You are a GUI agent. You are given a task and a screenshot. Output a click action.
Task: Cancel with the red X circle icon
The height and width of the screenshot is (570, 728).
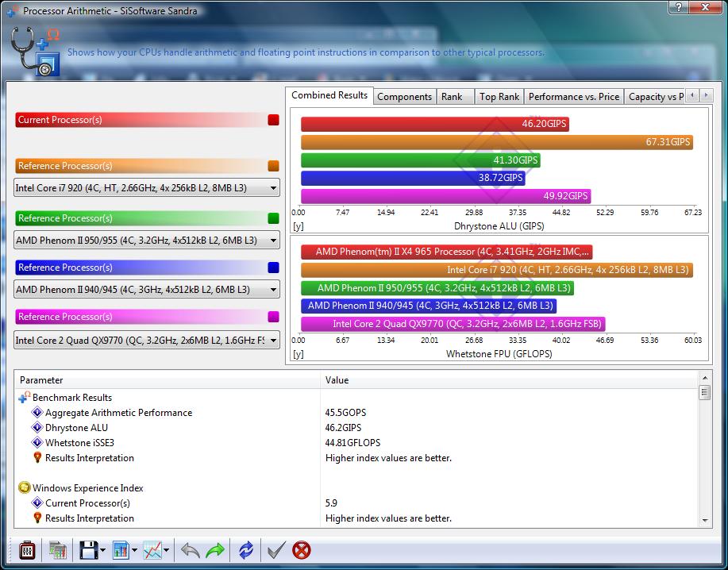click(302, 550)
